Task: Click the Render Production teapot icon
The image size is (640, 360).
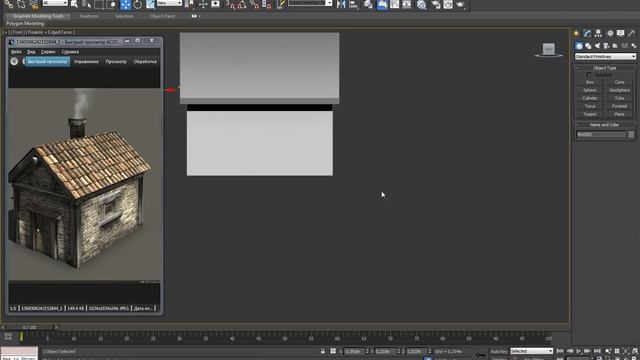Action: [460, 4]
